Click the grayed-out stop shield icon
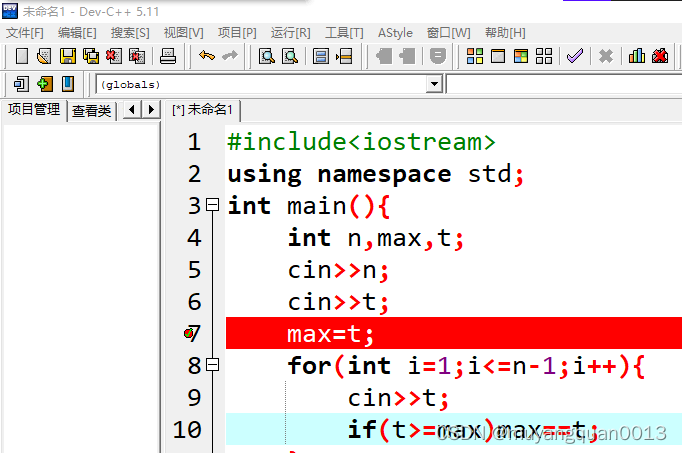The height and width of the screenshot is (453, 682). (x=438, y=56)
